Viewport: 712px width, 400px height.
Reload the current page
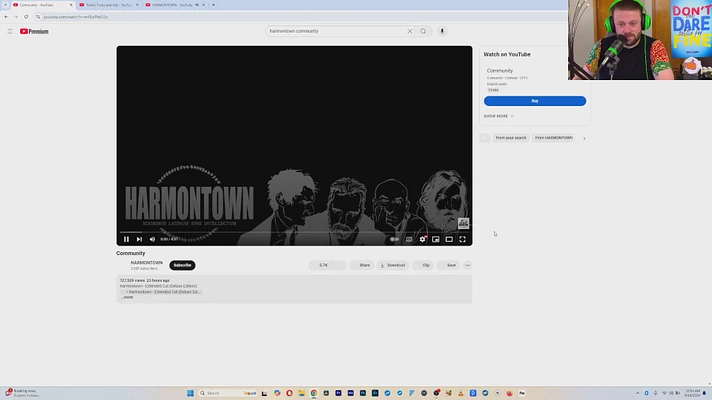26,17
